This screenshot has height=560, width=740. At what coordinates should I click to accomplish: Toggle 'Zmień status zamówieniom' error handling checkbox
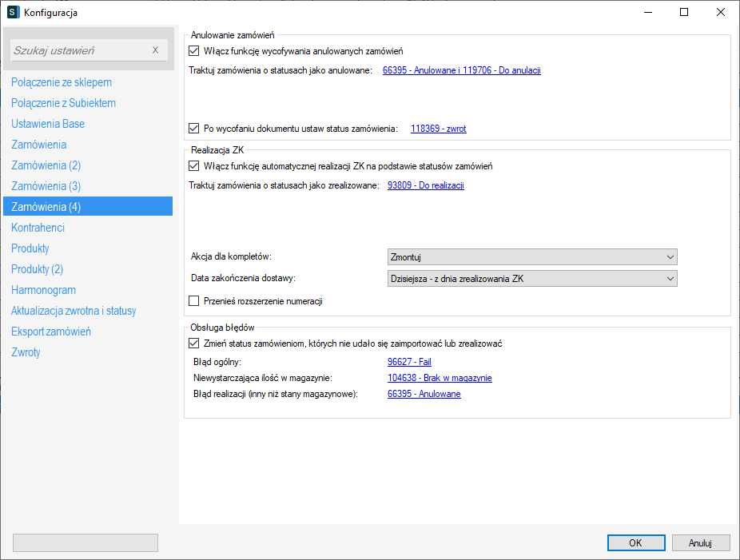193,344
